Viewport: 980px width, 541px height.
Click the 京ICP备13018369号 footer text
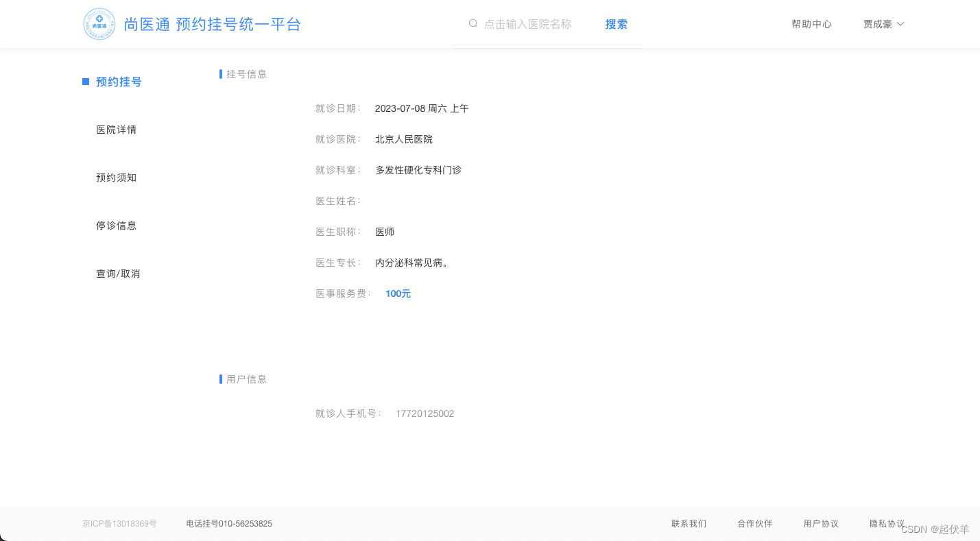coord(119,524)
